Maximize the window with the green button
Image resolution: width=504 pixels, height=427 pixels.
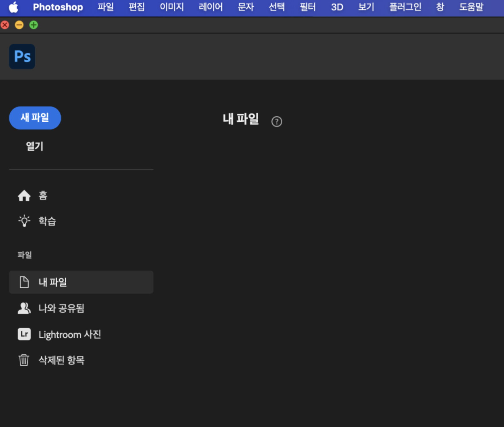click(34, 25)
